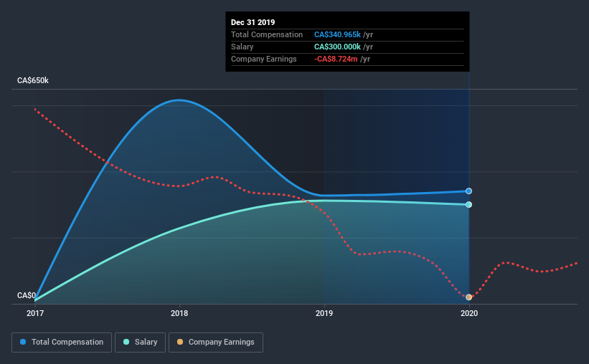
Task: Click the Salary row label in tooltip
Action: [x=242, y=47]
